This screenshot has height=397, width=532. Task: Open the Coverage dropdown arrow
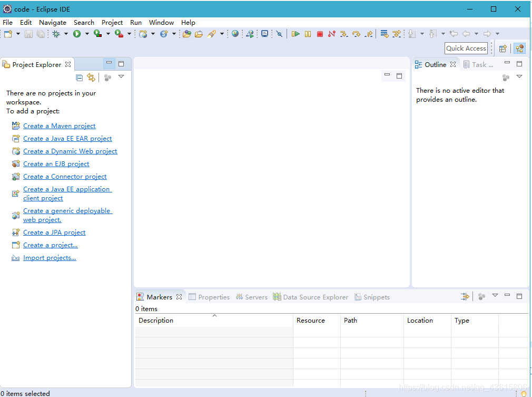(108, 34)
